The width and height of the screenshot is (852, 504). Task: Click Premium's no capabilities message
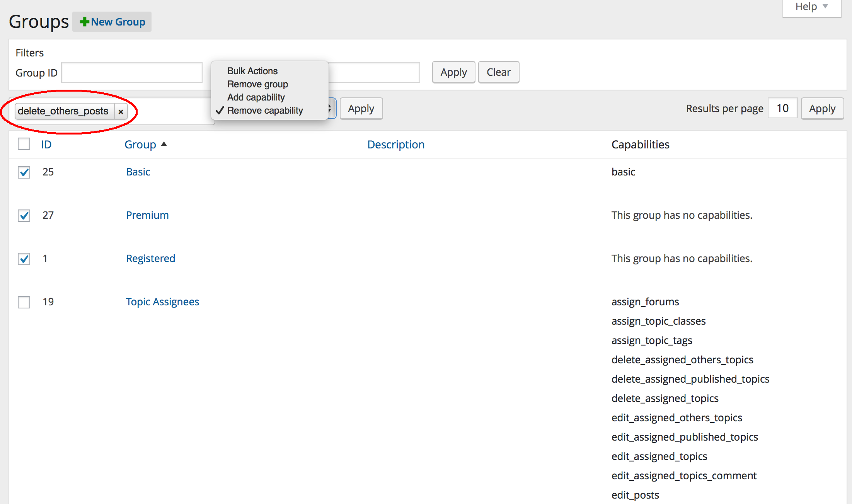click(x=682, y=215)
